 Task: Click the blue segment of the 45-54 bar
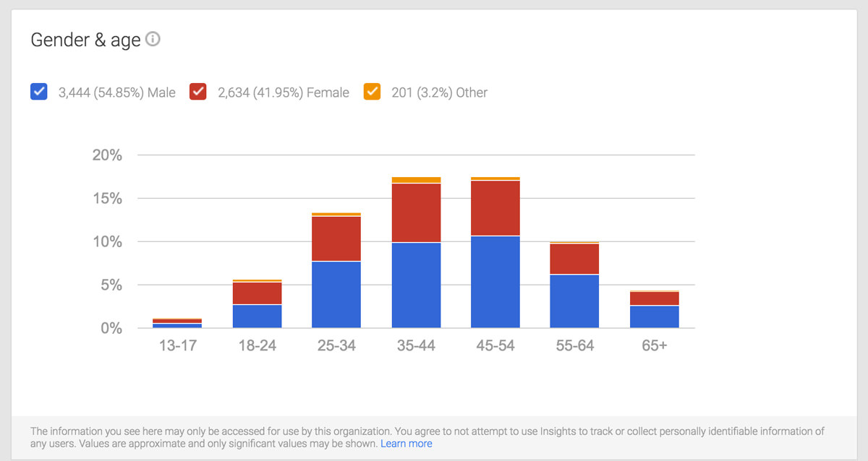pyautogui.click(x=495, y=282)
